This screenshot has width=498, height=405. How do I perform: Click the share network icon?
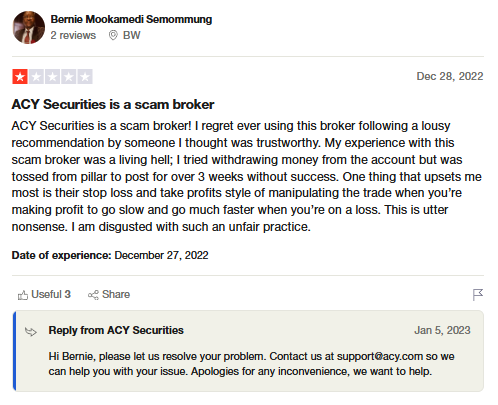[93, 295]
